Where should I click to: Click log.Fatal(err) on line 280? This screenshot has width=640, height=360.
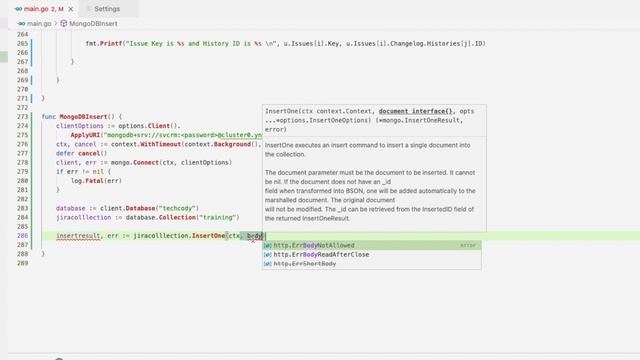click(96, 180)
